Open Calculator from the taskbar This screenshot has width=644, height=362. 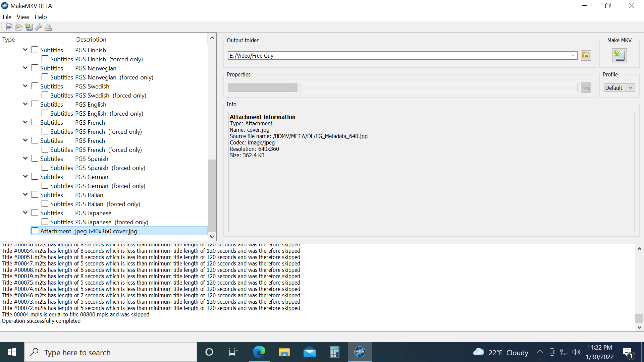(334, 352)
